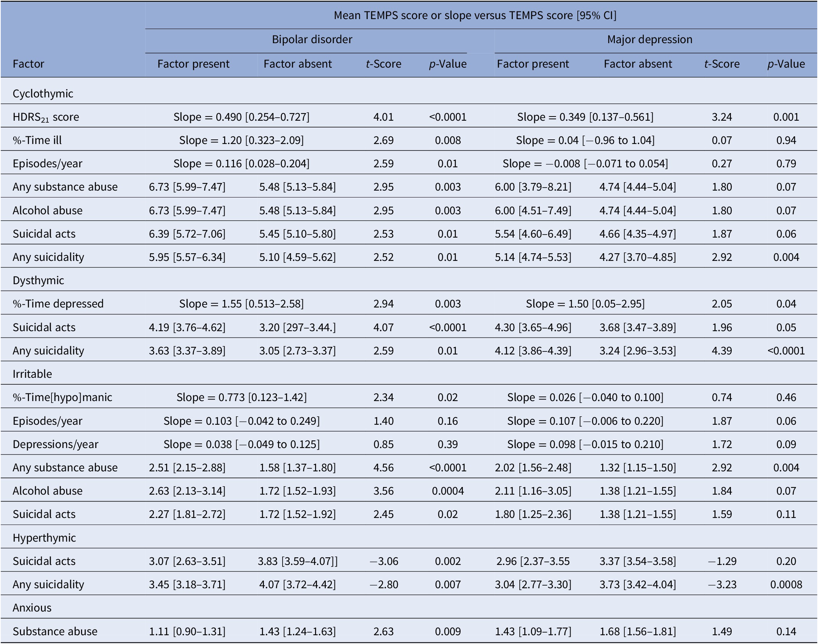Click the 'Slope = 1.50 [0.05–2.95]' cell
Image resolution: width=818 pixels, height=644 pixels.
pyautogui.click(x=585, y=304)
